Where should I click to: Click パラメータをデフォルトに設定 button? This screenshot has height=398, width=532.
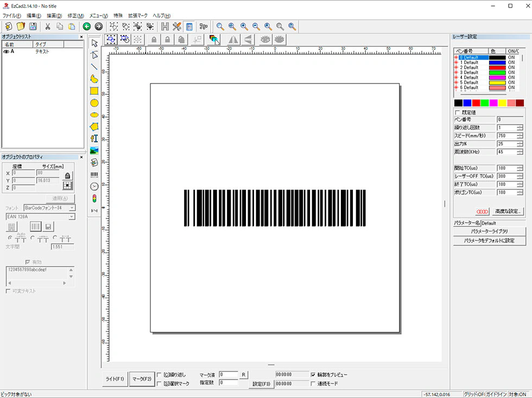[489, 241]
